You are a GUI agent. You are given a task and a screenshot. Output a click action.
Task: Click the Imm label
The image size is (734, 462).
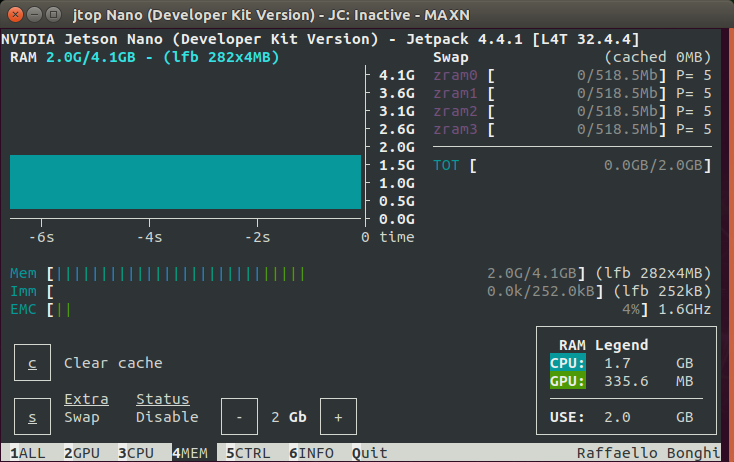pyautogui.click(x=23, y=291)
